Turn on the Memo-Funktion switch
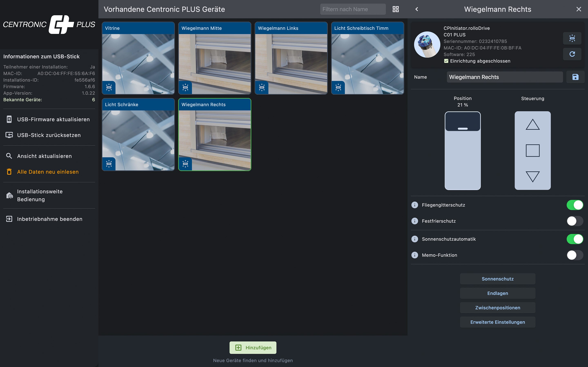 coord(575,255)
